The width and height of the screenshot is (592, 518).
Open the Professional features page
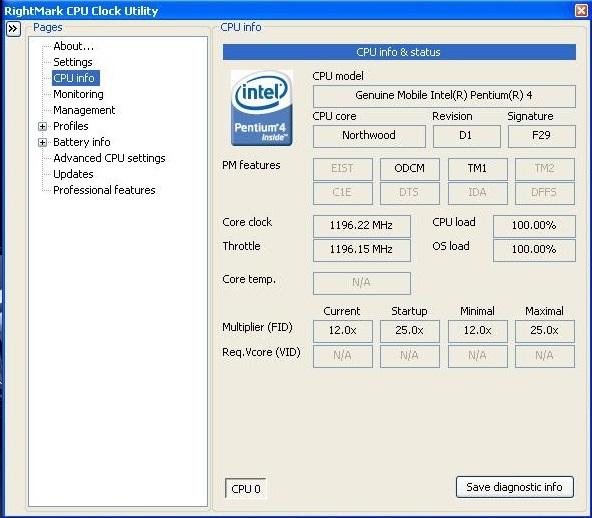click(x=104, y=190)
